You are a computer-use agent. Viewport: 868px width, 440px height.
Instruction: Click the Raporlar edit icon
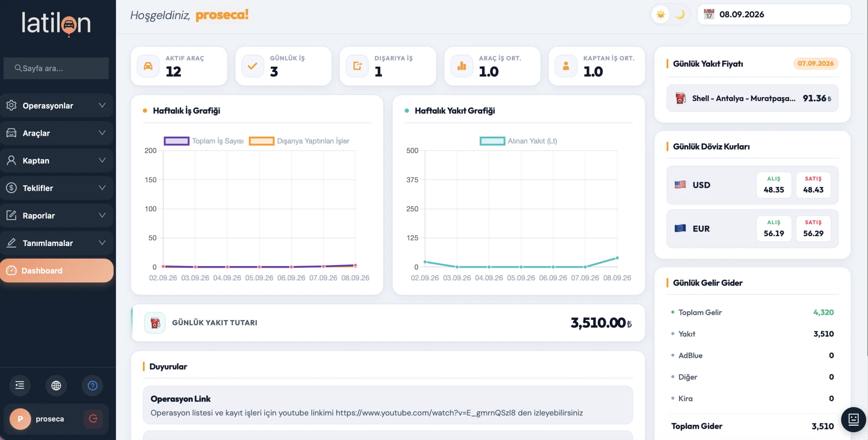tap(12, 215)
